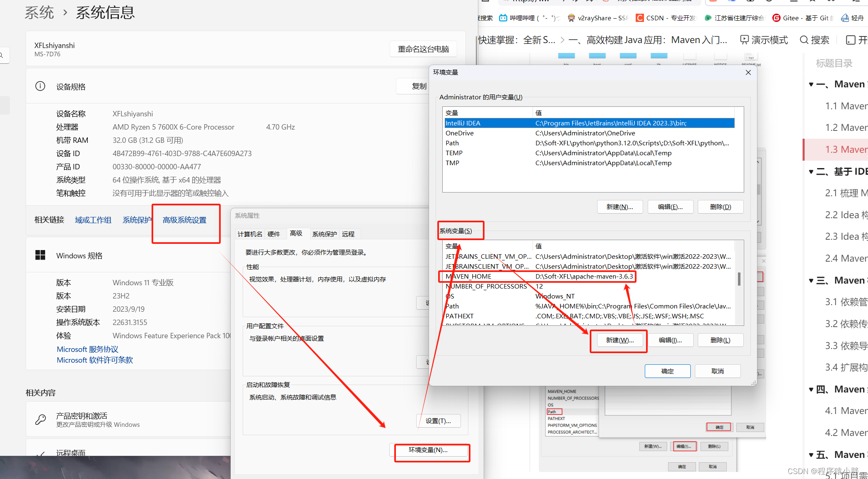Open the 江苏省住建厅 bookmark icon
Screen dimensions: 868x479
tap(708, 18)
